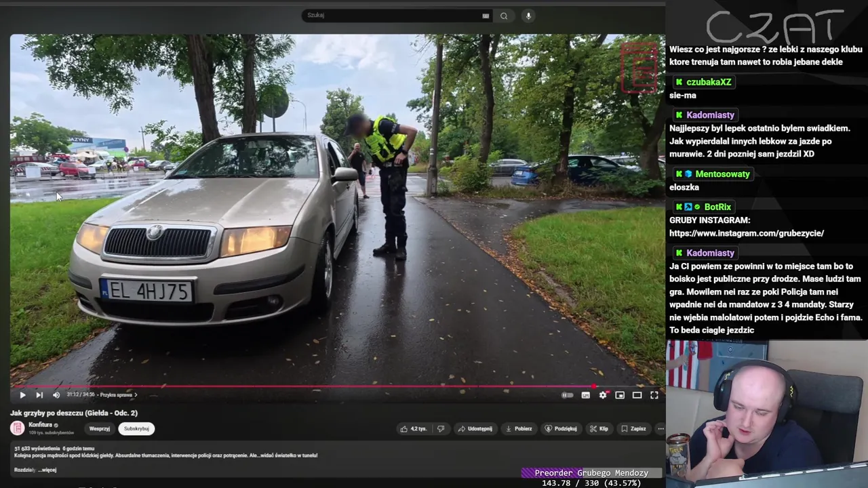Dislike the video with thumbs down
Image resolution: width=868 pixels, height=488 pixels.
point(441,428)
